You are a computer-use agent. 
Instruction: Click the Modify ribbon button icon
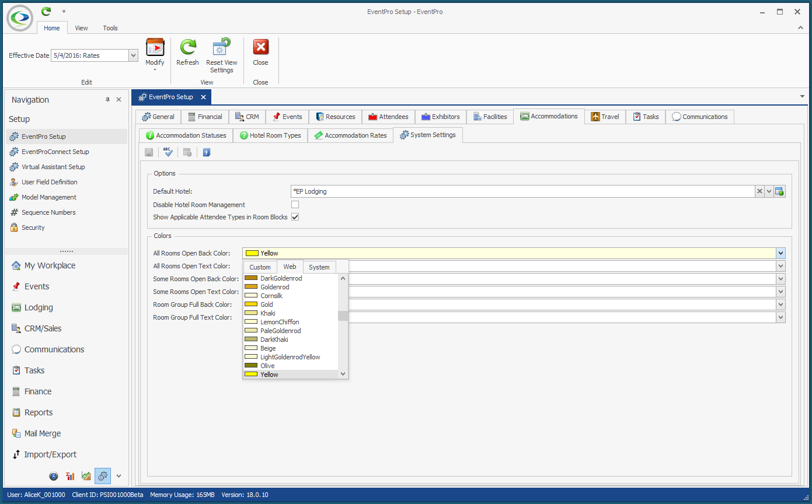tap(155, 47)
